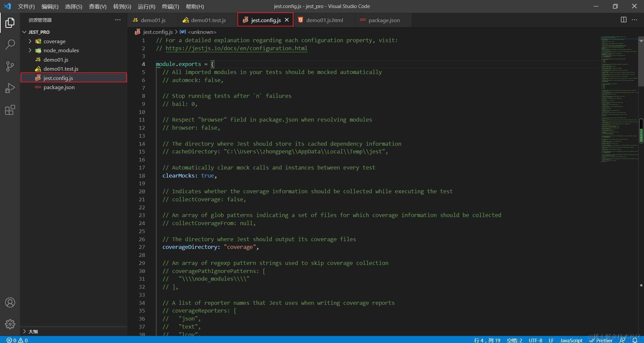Click the feedback icon in status bar
The height and width of the screenshot is (343, 644).
[622, 340]
